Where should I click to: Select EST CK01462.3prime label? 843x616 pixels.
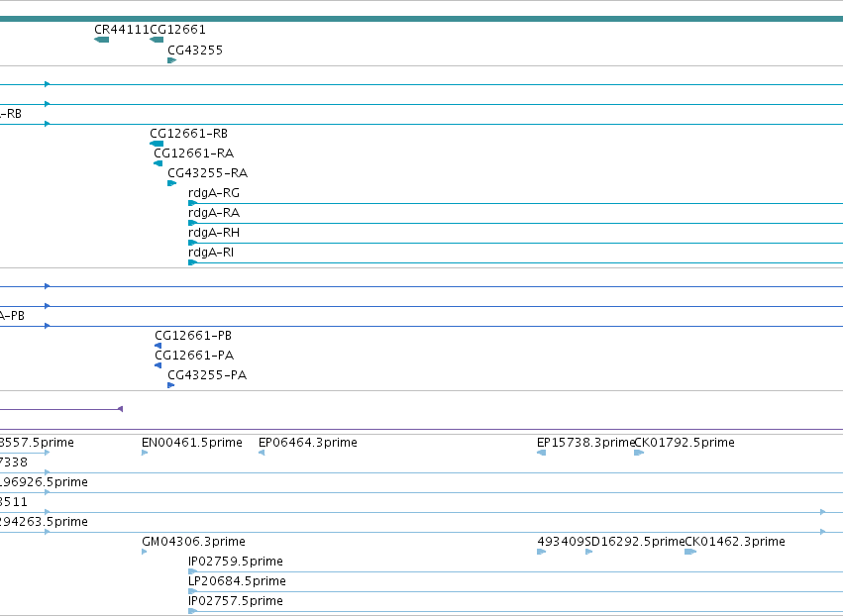pyautogui.click(x=735, y=542)
